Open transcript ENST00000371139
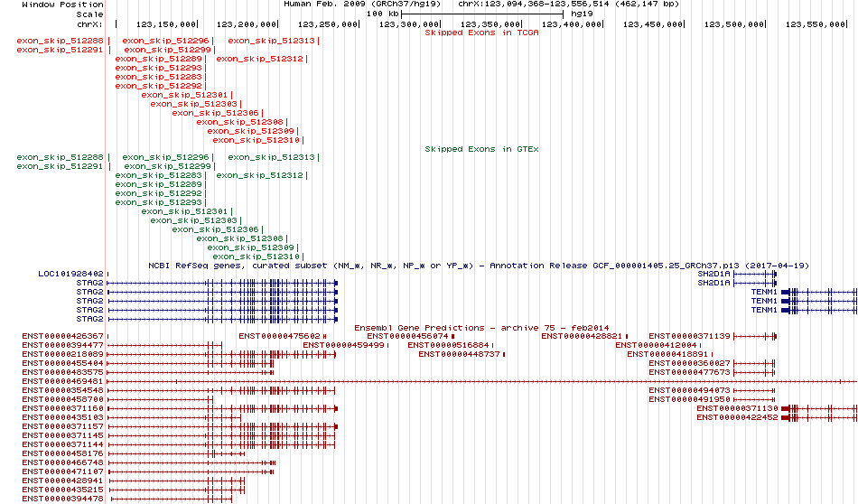Image resolution: width=858 pixels, height=504 pixels. click(689, 337)
